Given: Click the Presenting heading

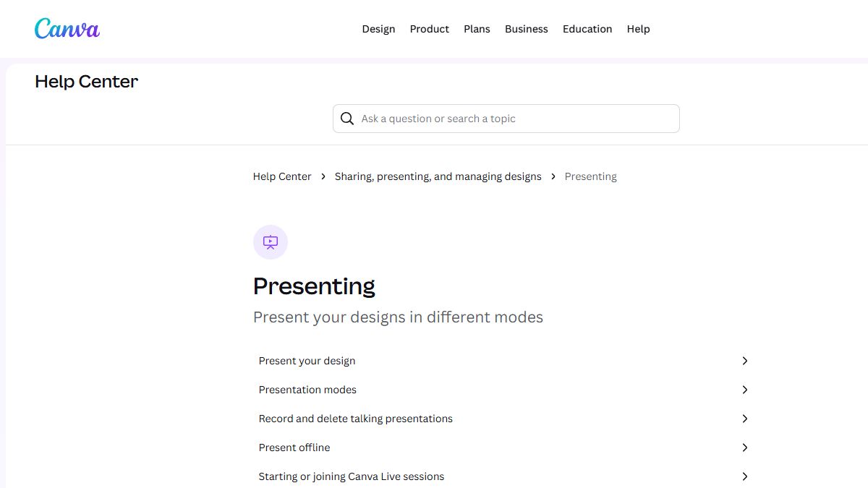Looking at the screenshot, I should tap(314, 287).
